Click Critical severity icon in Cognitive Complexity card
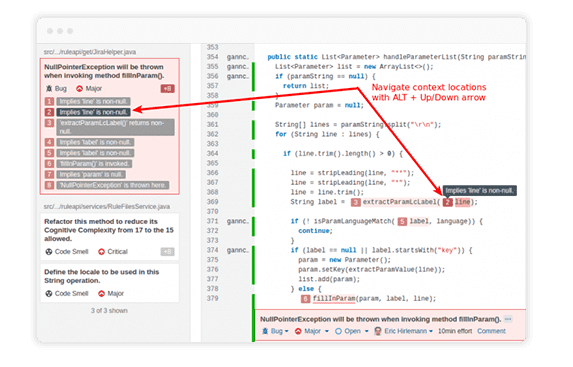 click(x=101, y=251)
